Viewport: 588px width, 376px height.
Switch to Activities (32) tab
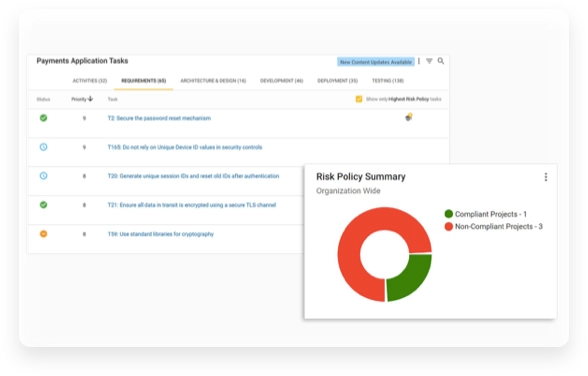click(x=90, y=81)
